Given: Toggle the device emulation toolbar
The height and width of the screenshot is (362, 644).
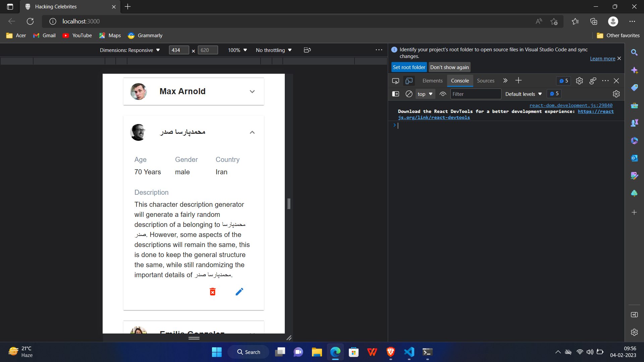Looking at the screenshot, I should point(409,81).
